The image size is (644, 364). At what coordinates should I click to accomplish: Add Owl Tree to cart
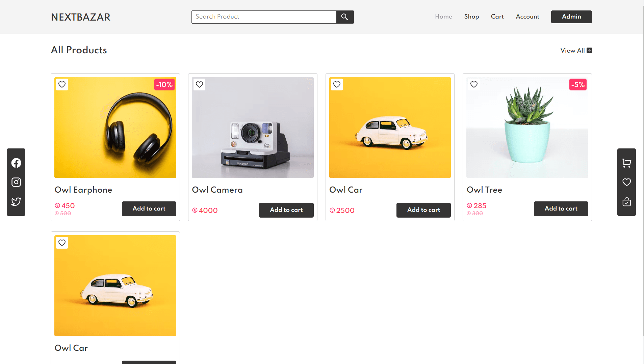click(561, 208)
